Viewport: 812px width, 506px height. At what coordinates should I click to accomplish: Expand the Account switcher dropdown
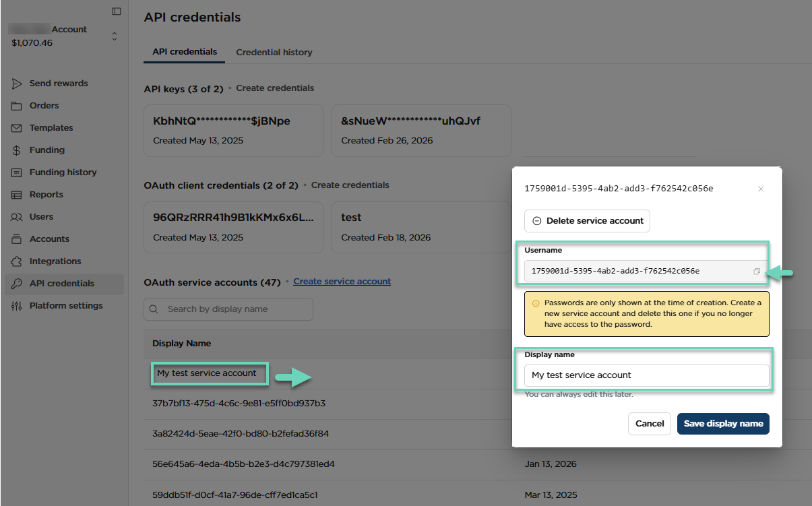pos(115,36)
